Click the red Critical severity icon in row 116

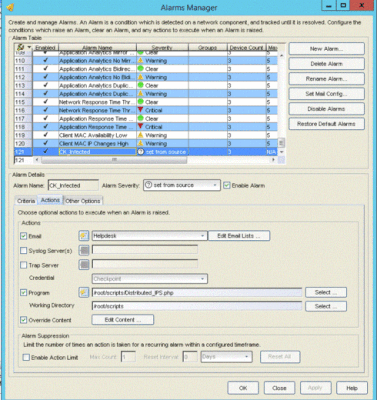(x=140, y=110)
